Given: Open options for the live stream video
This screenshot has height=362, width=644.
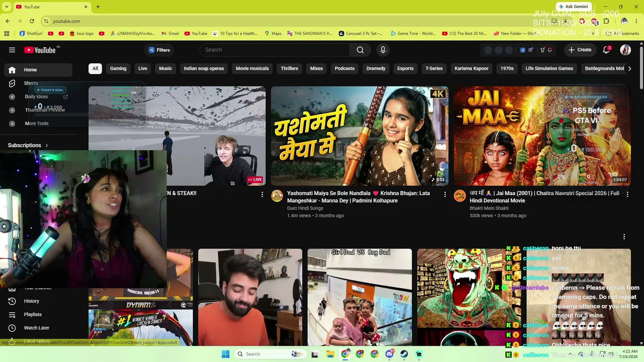Looking at the screenshot, I should click(262, 194).
